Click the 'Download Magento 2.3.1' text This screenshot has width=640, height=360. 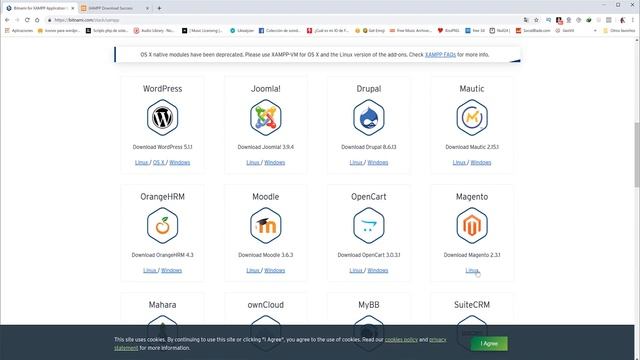click(x=472, y=255)
